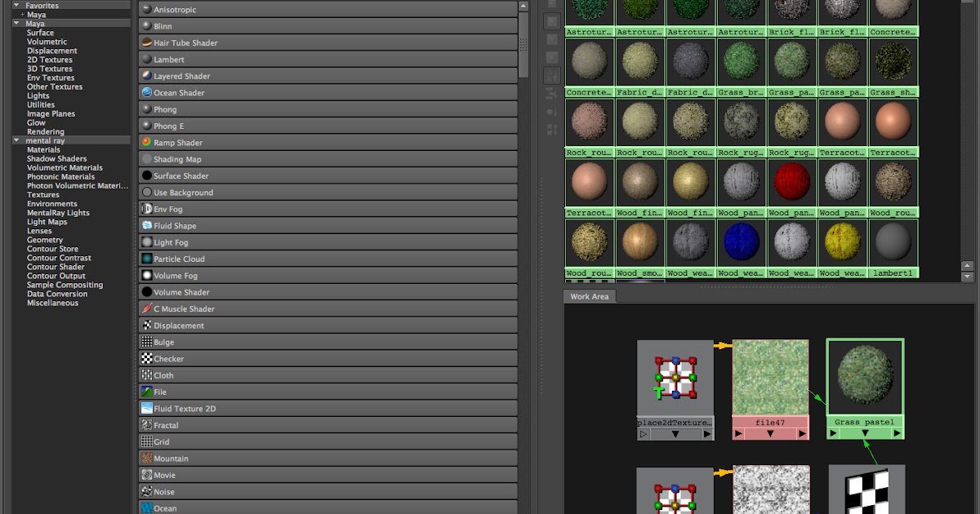
Task: Create an Env Fog node
Action: coord(327,209)
